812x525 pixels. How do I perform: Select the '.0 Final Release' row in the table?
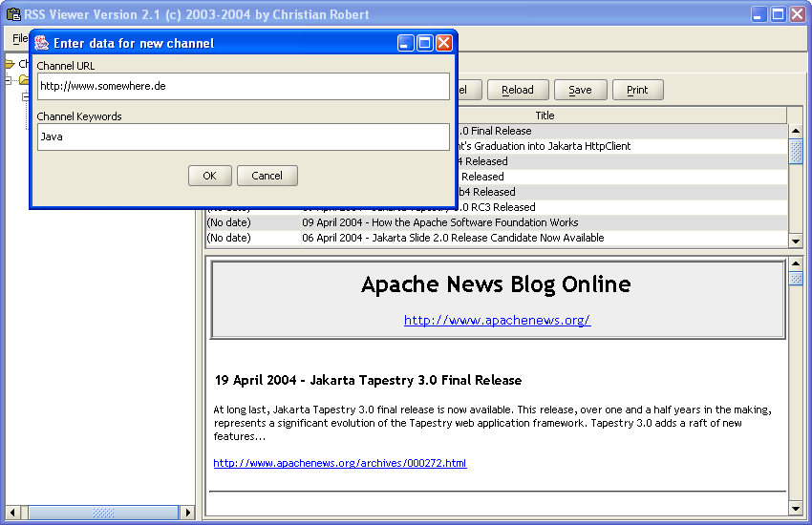point(622,131)
